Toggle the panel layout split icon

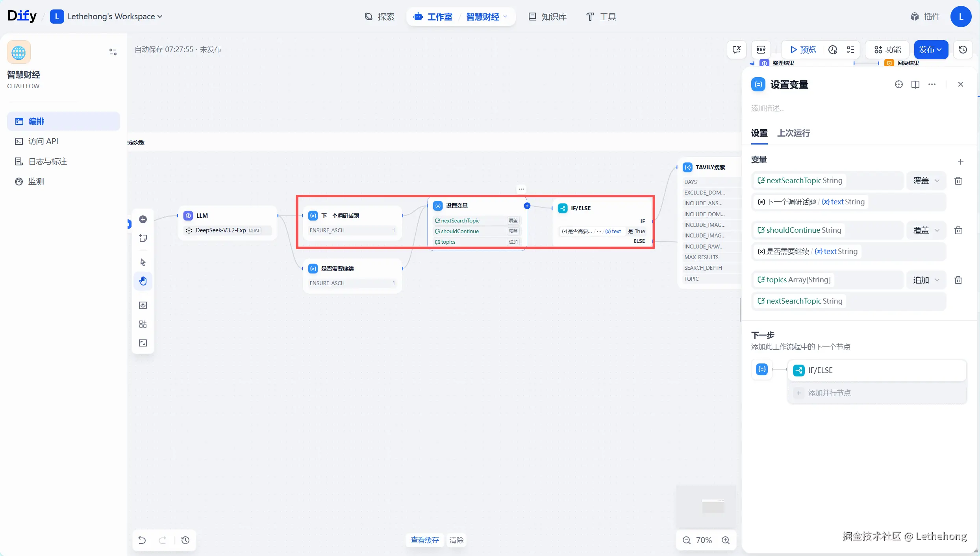pyautogui.click(x=915, y=84)
